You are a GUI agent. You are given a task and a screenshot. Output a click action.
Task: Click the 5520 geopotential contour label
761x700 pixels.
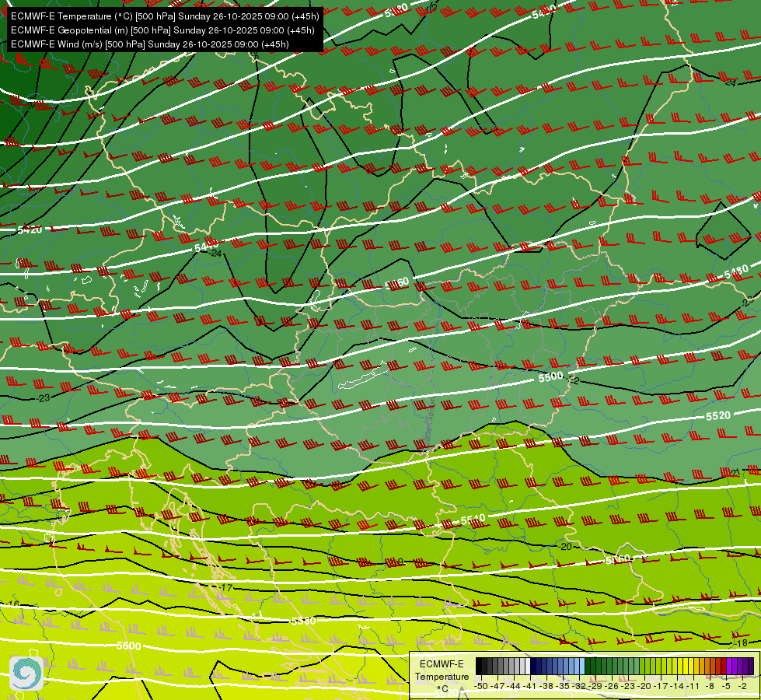[717, 416]
